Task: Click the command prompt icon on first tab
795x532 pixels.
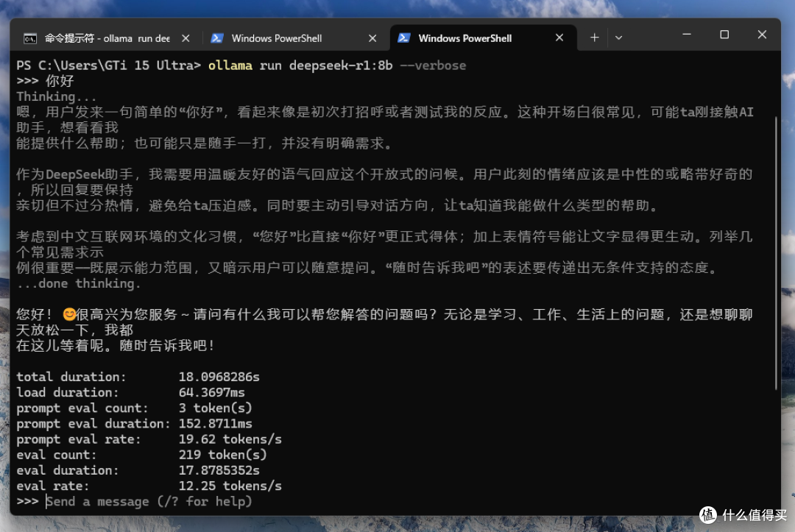Action: (x=30, y=38)
